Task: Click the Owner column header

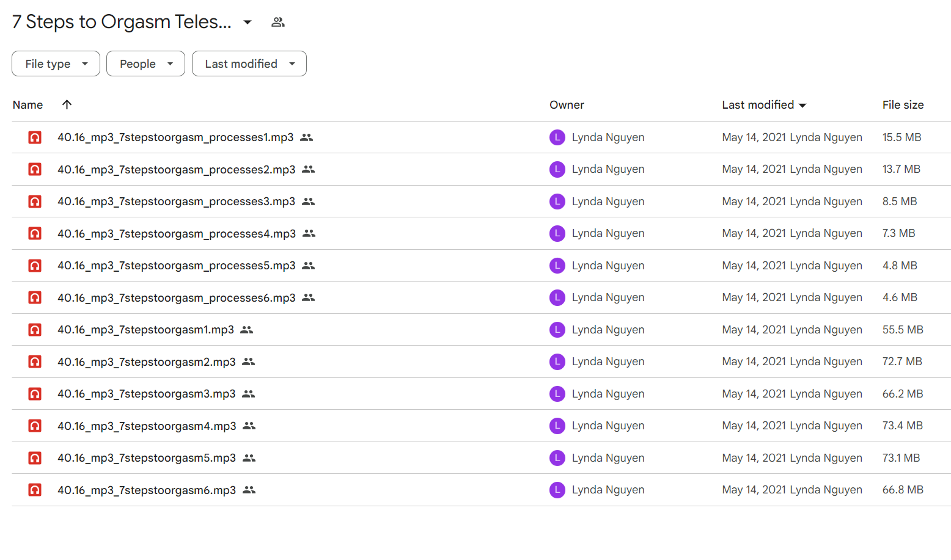Action: click(x=567, y=105)
